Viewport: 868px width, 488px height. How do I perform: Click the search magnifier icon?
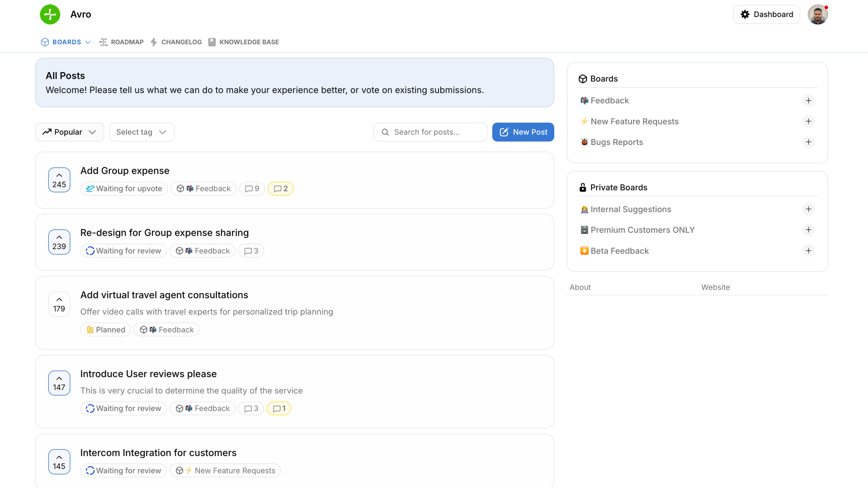tap(385, 132)
